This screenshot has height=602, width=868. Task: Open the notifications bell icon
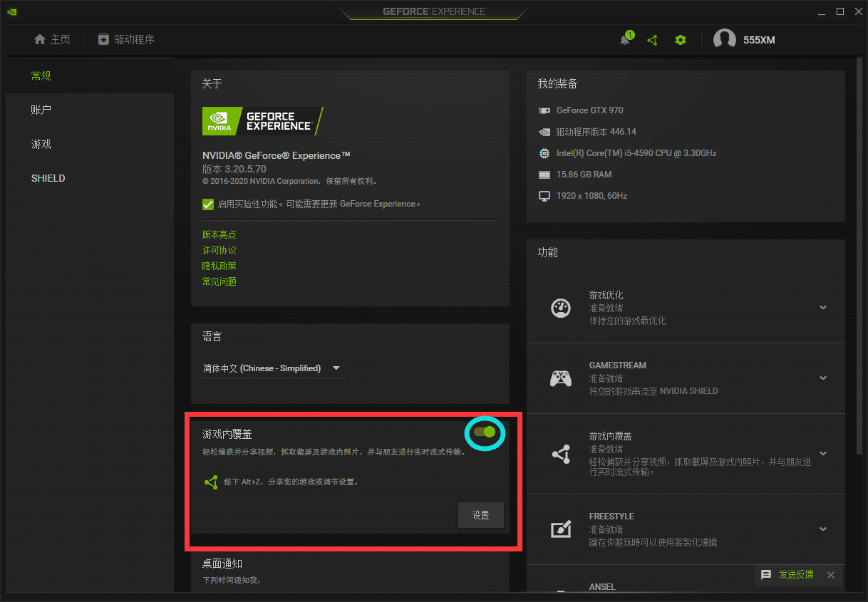(625, 40)
